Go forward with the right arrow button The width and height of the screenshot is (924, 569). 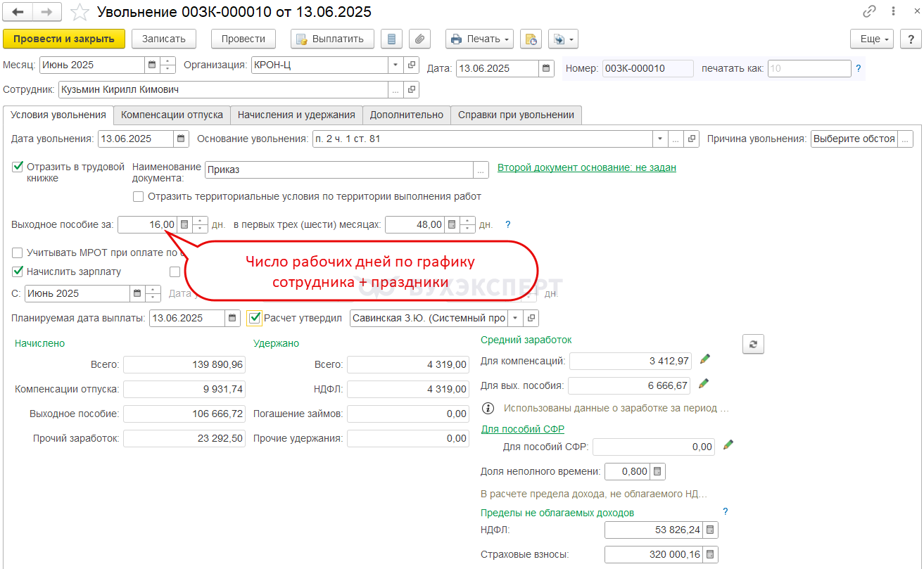pos(47,12)
